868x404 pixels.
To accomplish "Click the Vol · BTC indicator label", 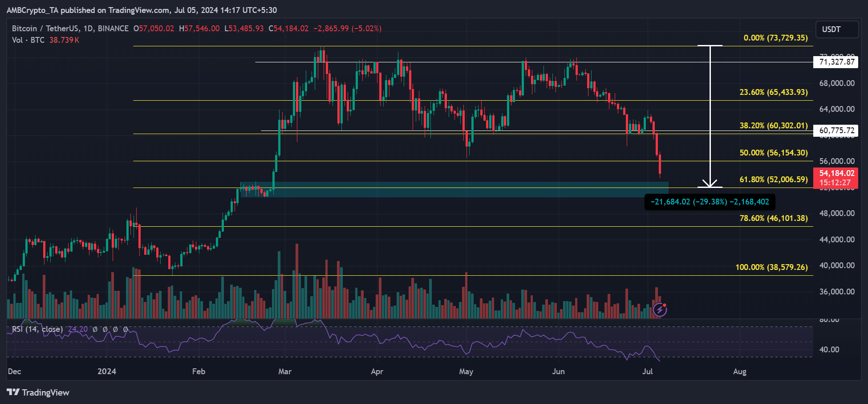I will point(28,40).
